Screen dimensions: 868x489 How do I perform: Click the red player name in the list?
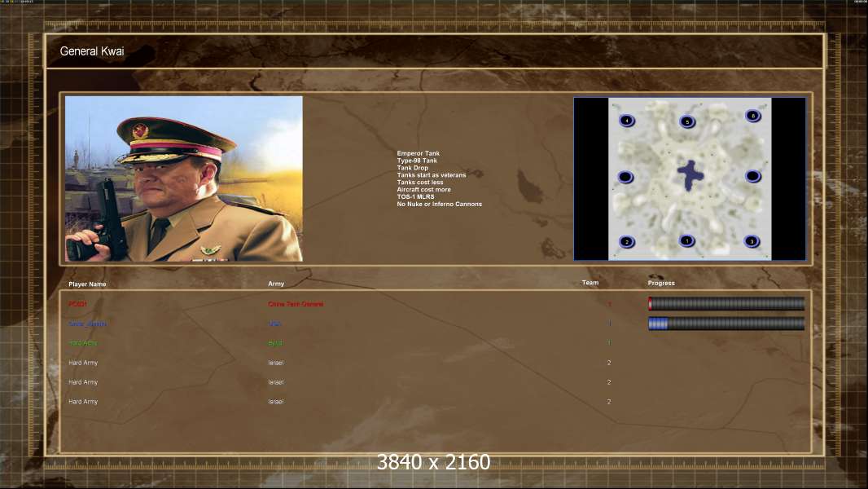[77, 304]
